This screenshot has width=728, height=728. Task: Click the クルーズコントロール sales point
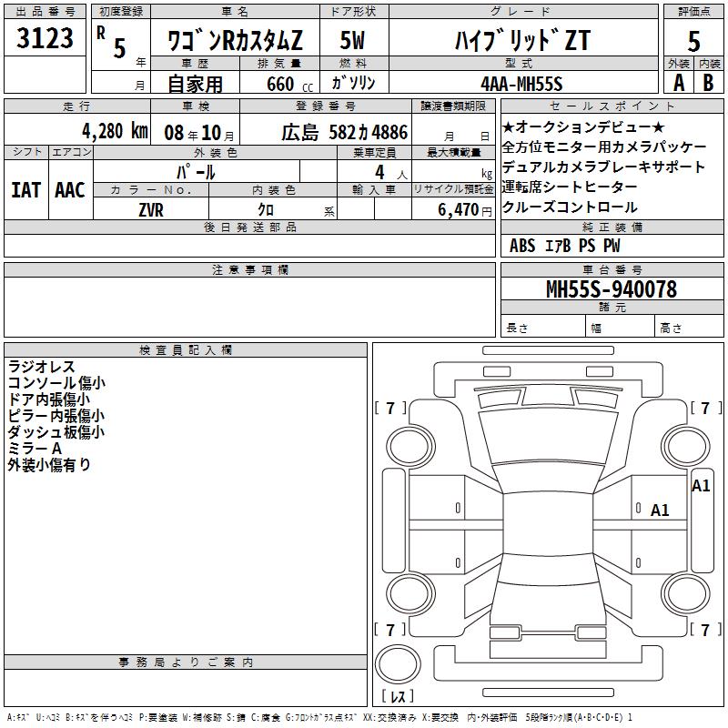[x=570, y=207]
